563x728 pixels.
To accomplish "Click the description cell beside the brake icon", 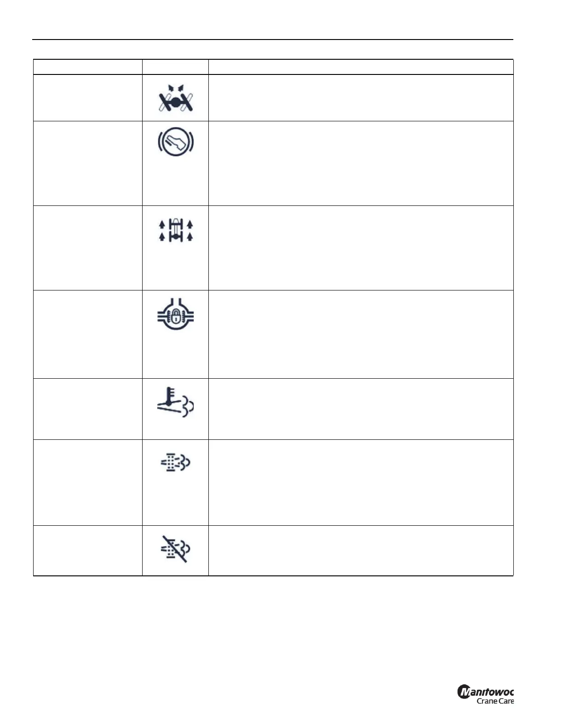I will (x=361, y=163).
